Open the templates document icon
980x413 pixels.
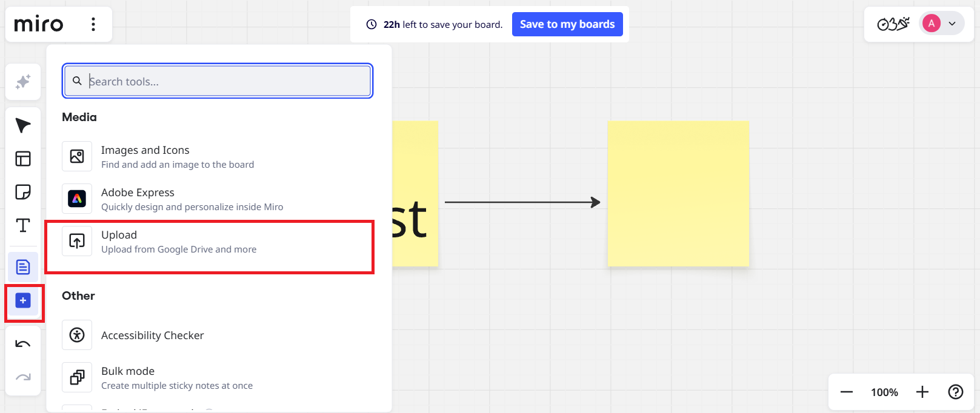click(22, 266)
